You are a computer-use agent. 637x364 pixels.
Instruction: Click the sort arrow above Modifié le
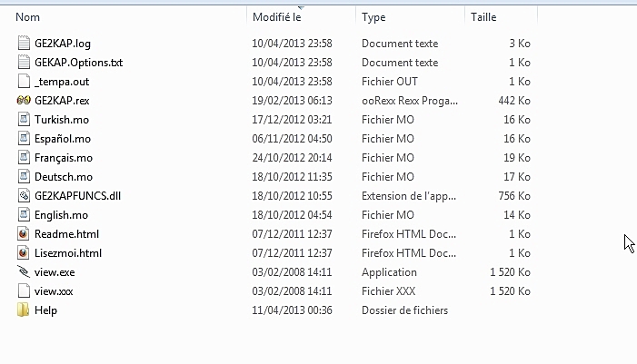(301, 7)
